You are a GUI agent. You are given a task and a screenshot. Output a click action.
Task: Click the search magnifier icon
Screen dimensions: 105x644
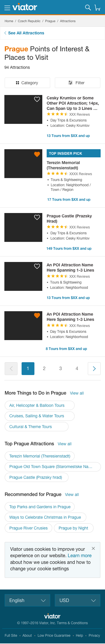[88, 8]
